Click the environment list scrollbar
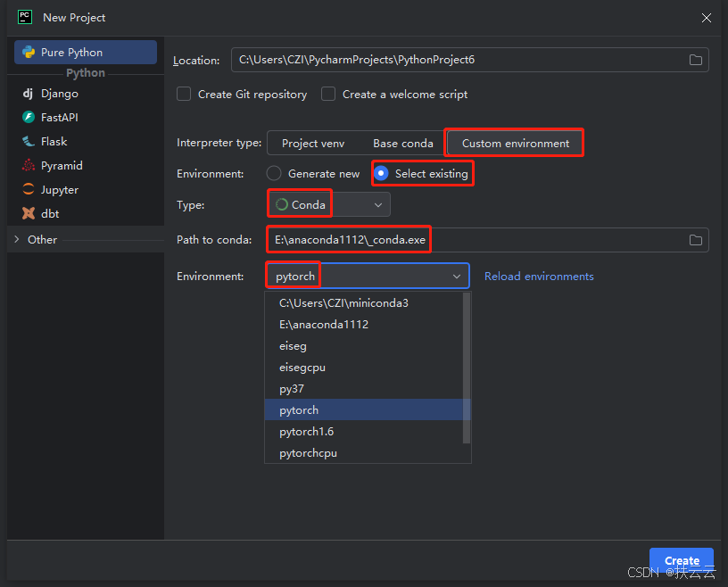This screenshot has height=587, width=728. pyautogui.click(x=467, y=368)
